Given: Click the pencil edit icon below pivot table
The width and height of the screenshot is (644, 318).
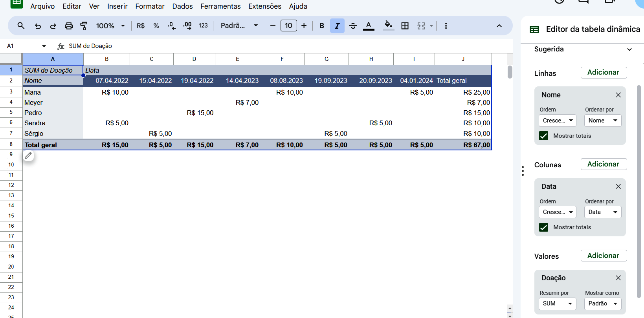Looking at the screenshot, I should [28, 156].
